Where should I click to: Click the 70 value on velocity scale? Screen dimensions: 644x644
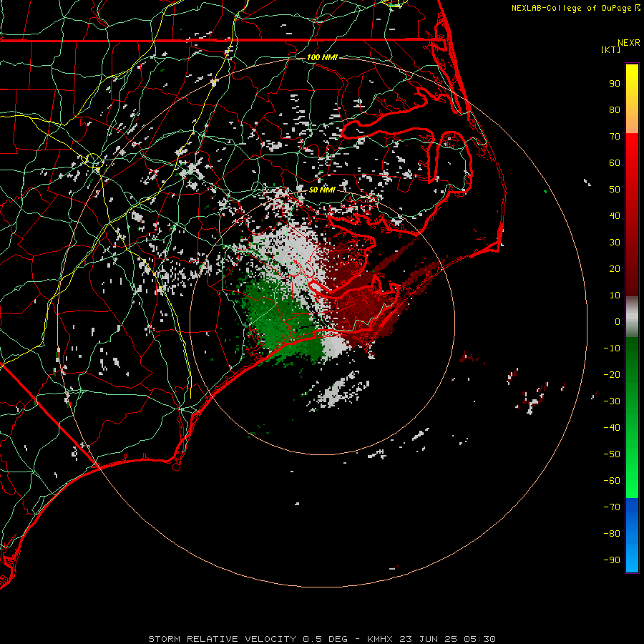615,137
